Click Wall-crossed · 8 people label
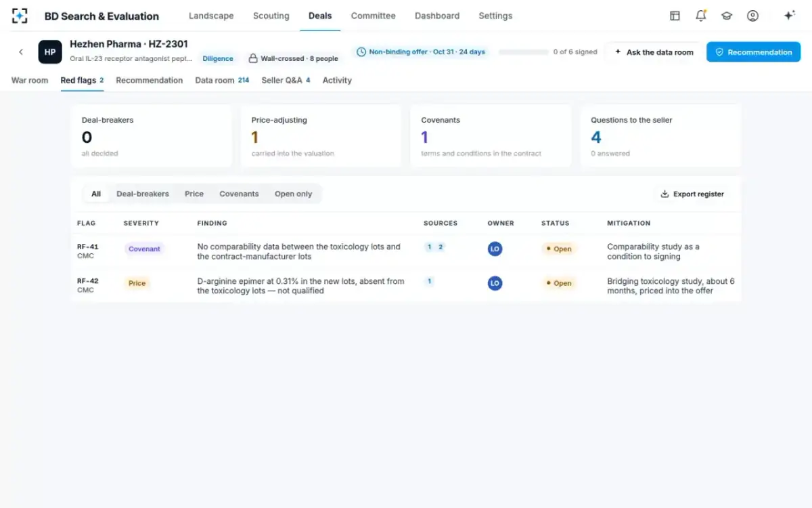 (300, 59)
